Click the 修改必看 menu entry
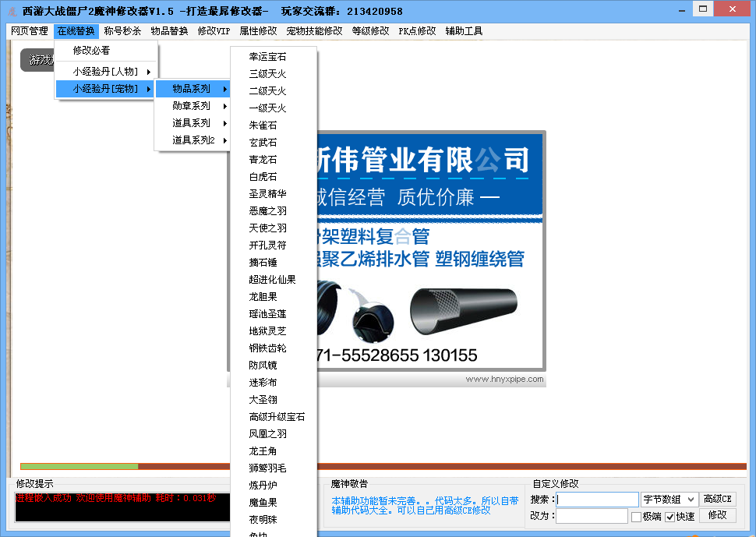This screenshot has width=756, height=537. tap(91, 51)
